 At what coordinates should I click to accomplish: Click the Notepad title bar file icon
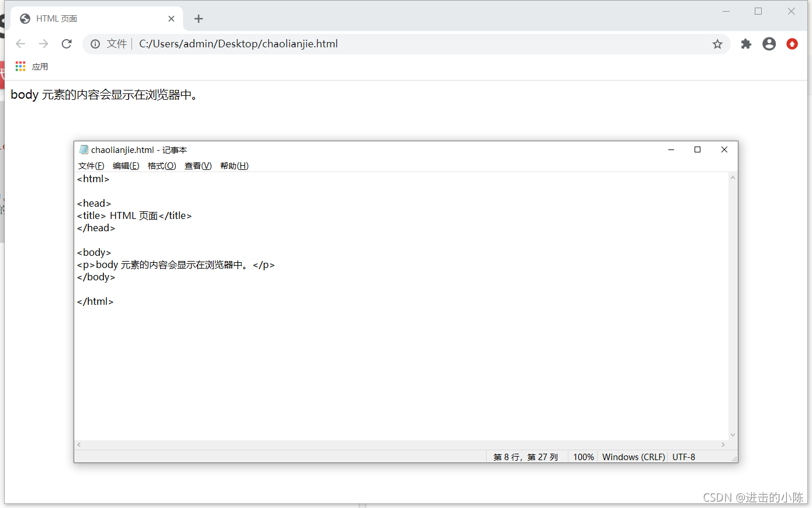(84, 149)
